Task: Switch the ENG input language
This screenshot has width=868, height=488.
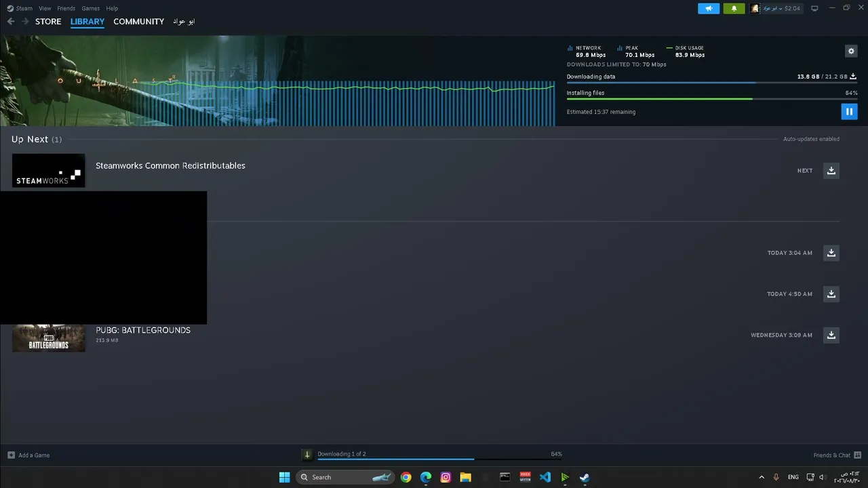Action: [793, 477]
